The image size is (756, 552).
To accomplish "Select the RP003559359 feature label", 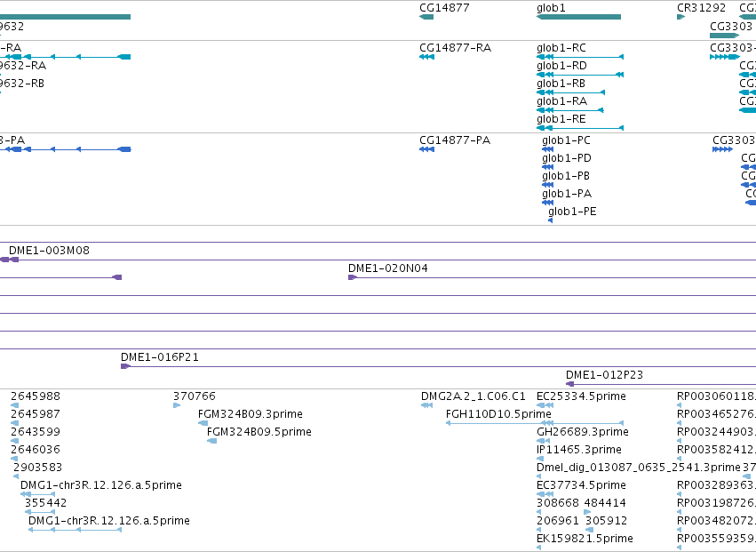I will pyautogui.click(x=716, y=539).
